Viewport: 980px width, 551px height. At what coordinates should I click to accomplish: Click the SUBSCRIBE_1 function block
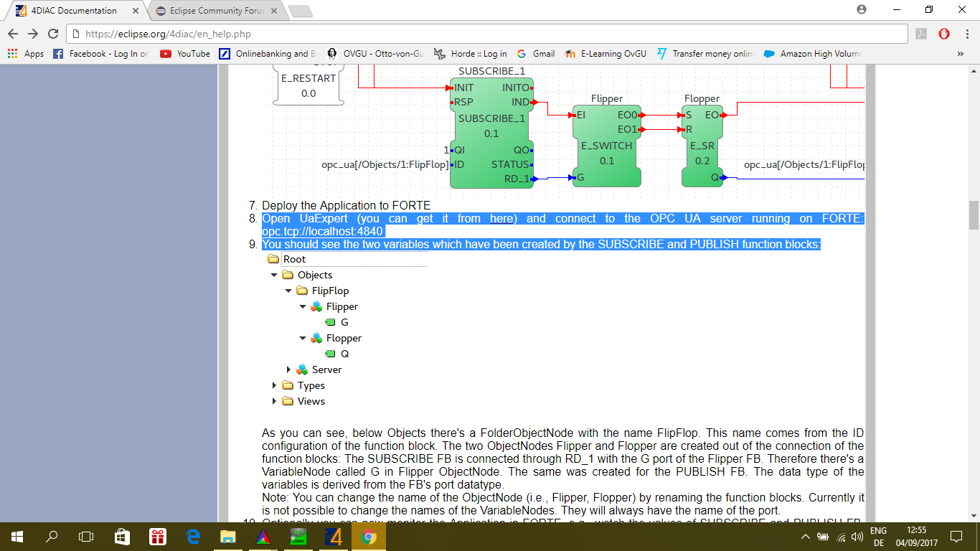pos(491,133)
